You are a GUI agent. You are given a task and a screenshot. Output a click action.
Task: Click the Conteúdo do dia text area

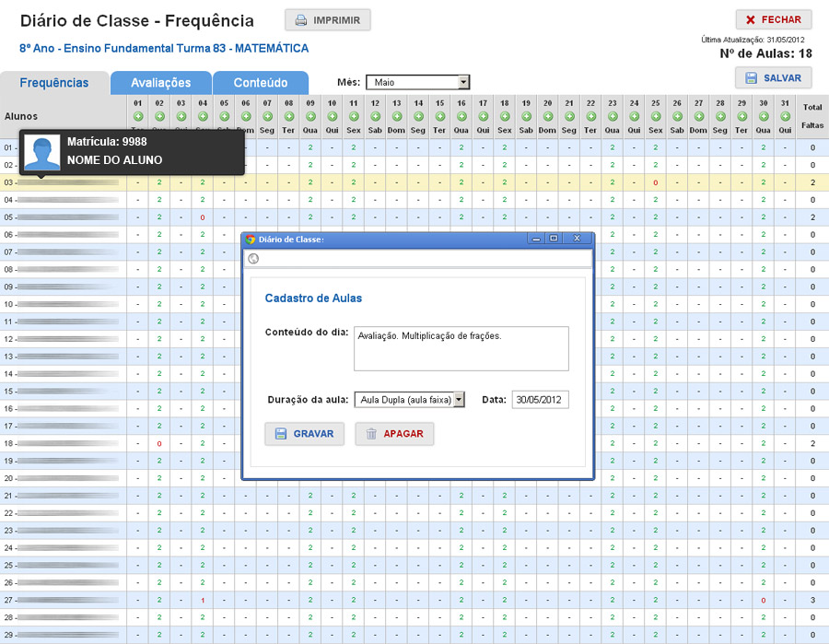tap(461, 348)
